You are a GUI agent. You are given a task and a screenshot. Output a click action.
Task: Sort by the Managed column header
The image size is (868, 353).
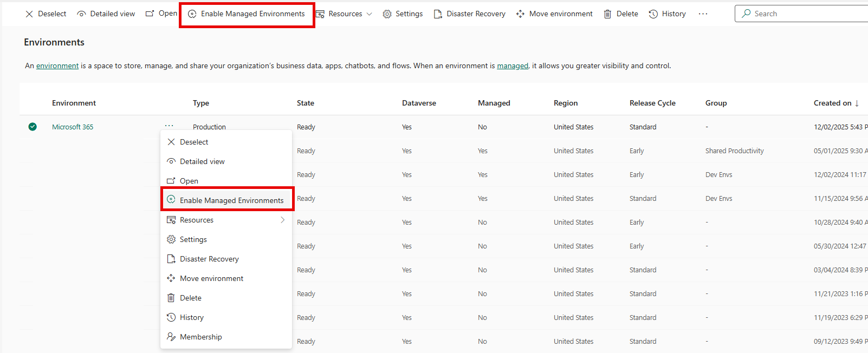pyautogui.click(x=494, y=103)
